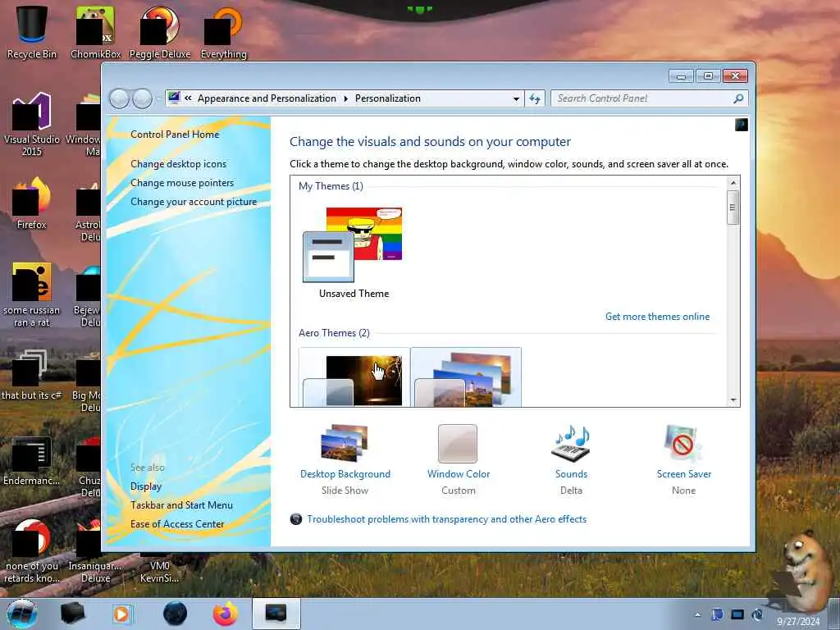840x630 pixels.
Task: Click the theme list scroll up arrow
Action: [x=733, y=183]
